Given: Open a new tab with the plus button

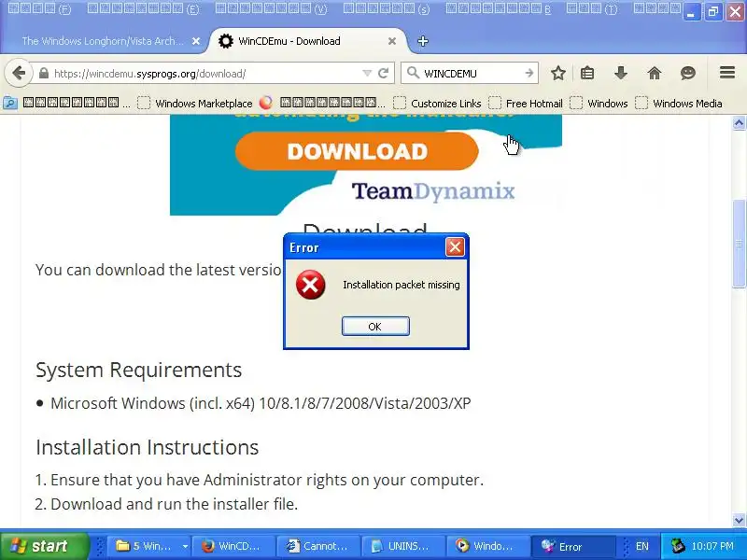Looking at the screenshot, I should pos(423,41).
